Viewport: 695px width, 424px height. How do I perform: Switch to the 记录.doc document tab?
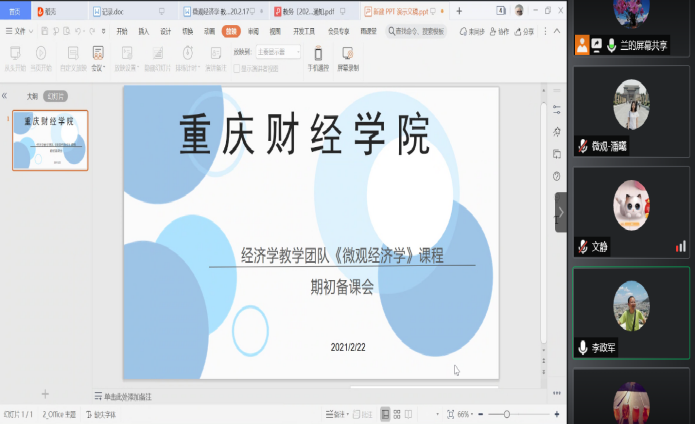[113, 11]
